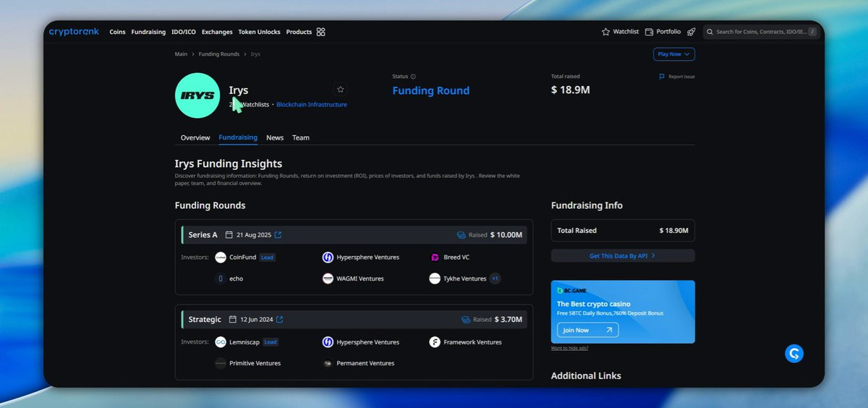Click Series A raised coins icon
Image resolution: width=868 pixels, height=408 pixels.
coord(461,235)
